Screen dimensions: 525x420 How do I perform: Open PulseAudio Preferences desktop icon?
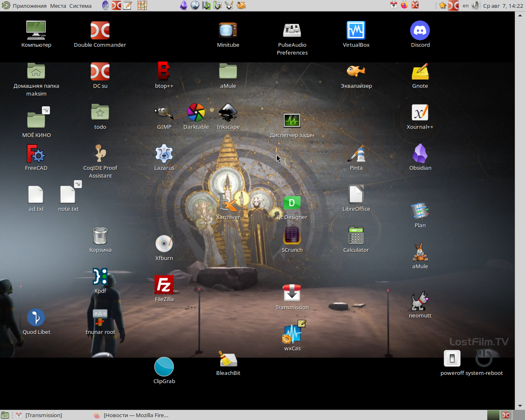click(x=292, y=31)
